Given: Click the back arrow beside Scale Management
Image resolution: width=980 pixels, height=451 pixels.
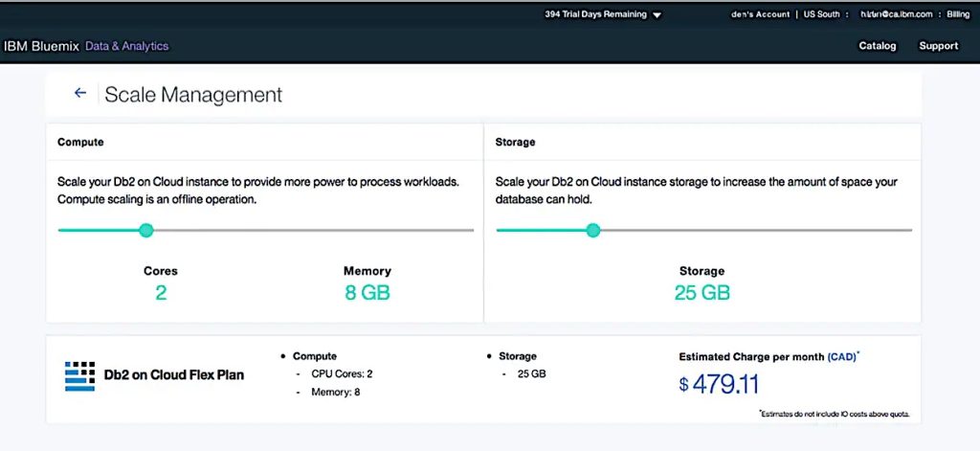Looking at the screenshot, I should coord(80,93).
